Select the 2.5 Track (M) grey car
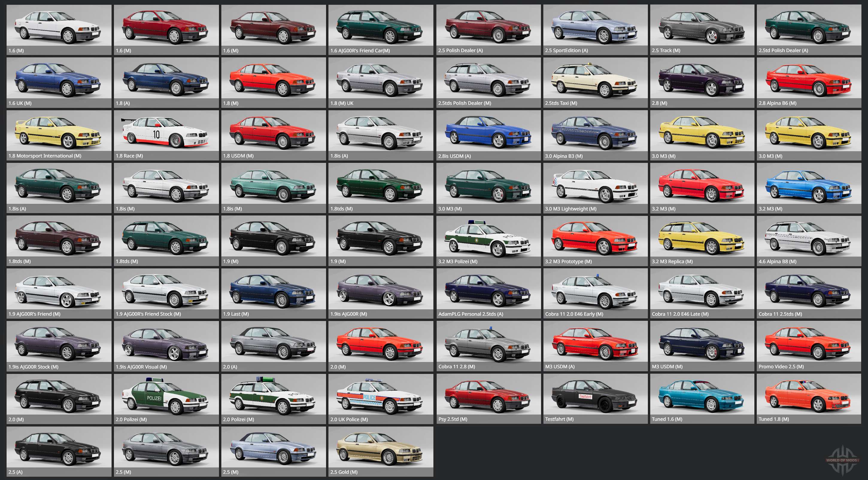Image resolution: width=868 pixels, height=480 pixels. coord(702,30)
